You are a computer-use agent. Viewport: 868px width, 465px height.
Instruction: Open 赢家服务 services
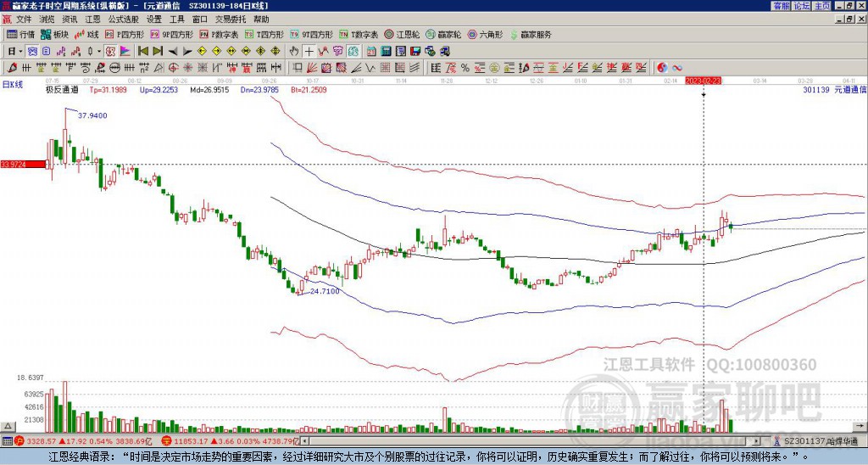531,34
